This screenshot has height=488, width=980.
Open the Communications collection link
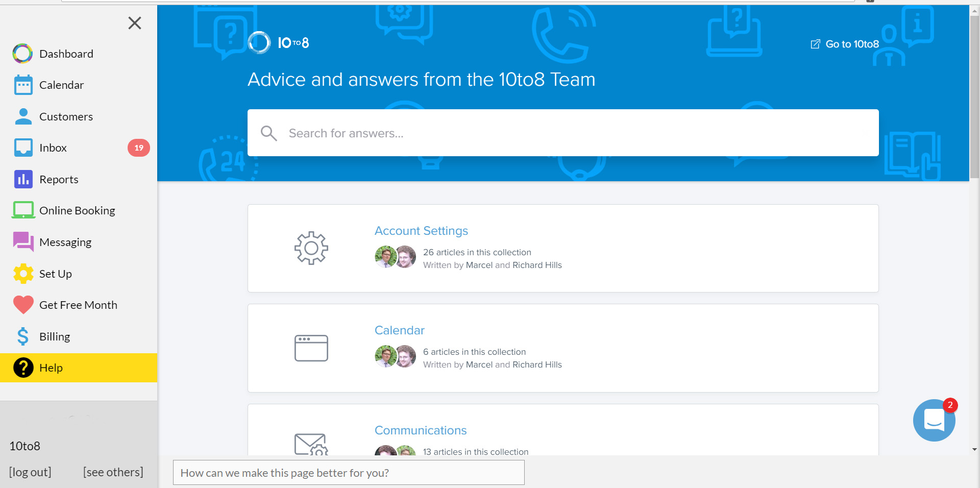pos(421,430)
